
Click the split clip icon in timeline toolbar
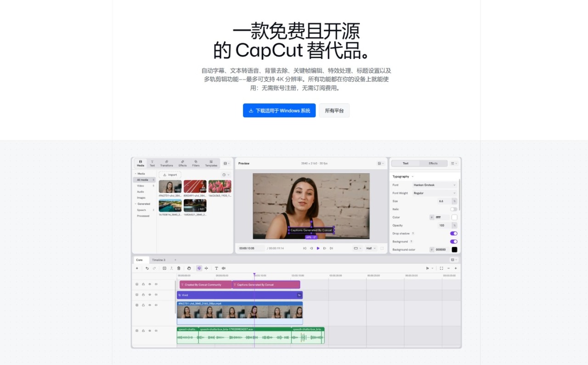coord(164,268)
